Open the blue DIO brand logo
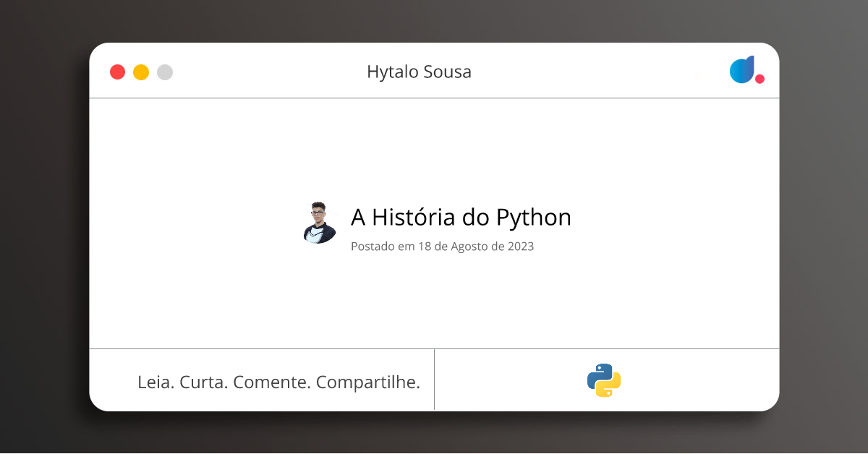The image size is (868, 454). pos(742,70)
